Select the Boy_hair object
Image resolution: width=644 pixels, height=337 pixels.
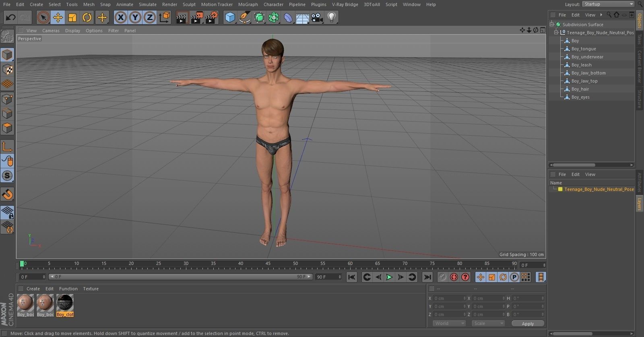(x=580, y=89)
